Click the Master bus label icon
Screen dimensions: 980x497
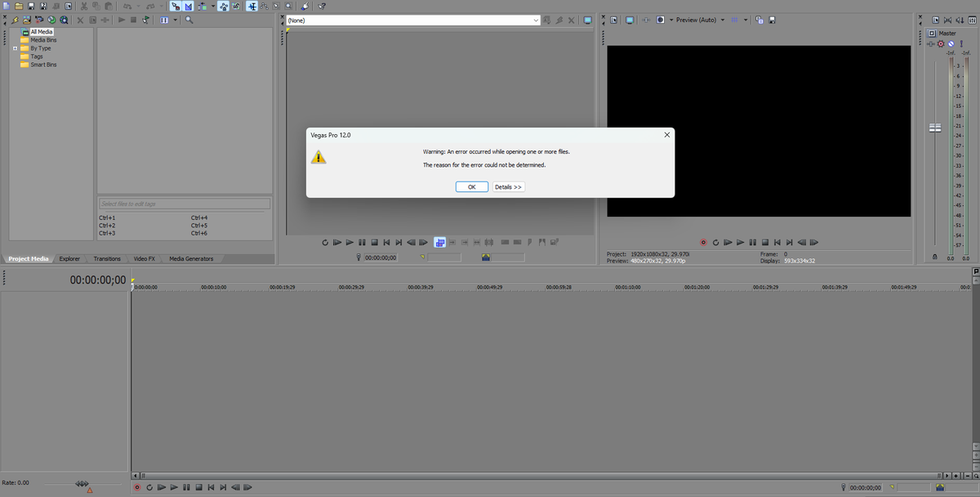pos(932,34)
